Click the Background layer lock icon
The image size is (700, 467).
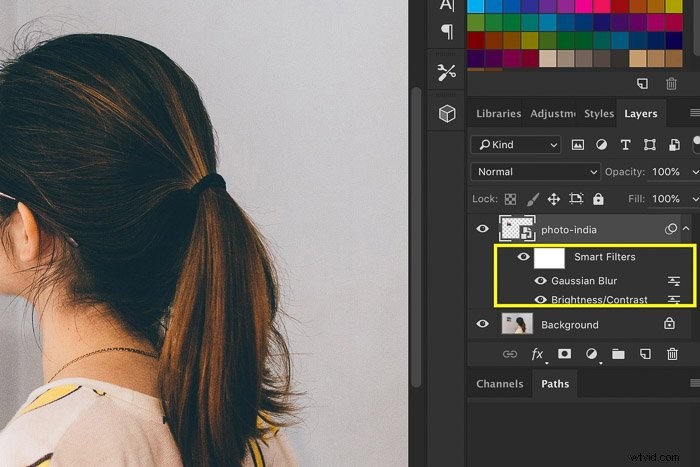pos(669,323)
